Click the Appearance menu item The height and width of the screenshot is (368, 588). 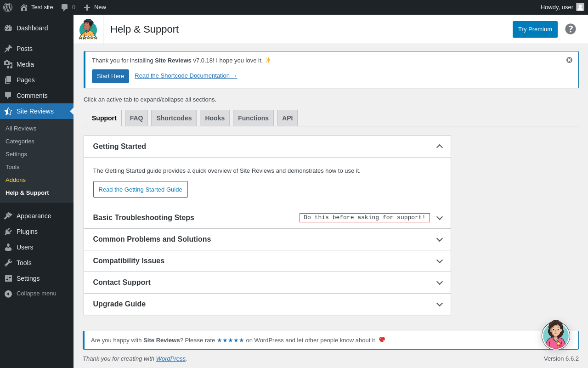tap(34, 216)
